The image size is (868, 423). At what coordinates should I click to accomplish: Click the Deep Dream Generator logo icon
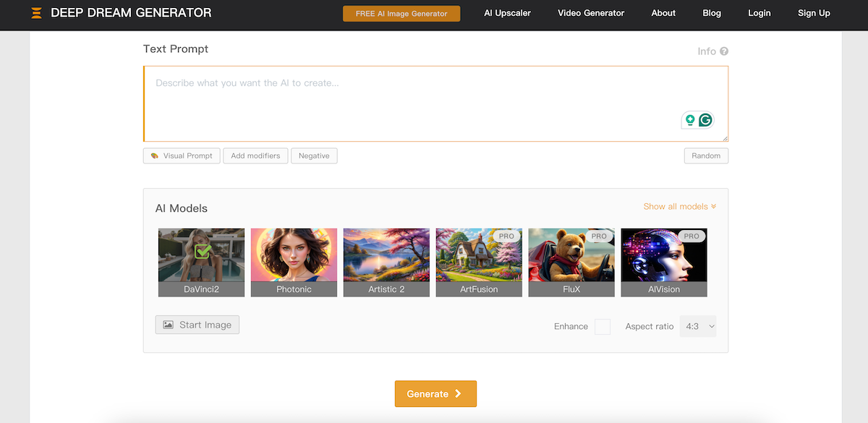click(x=36, y=12)
